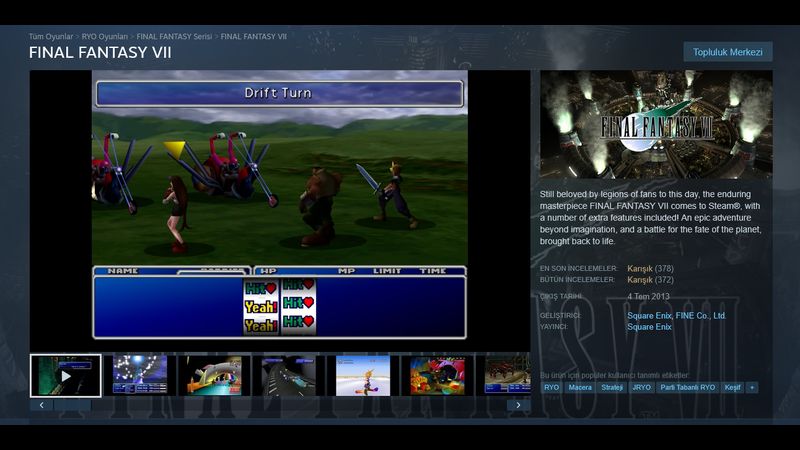Open developer Square Enix link
The height and width of the screenshot is (450, 800).
[649, 316]
